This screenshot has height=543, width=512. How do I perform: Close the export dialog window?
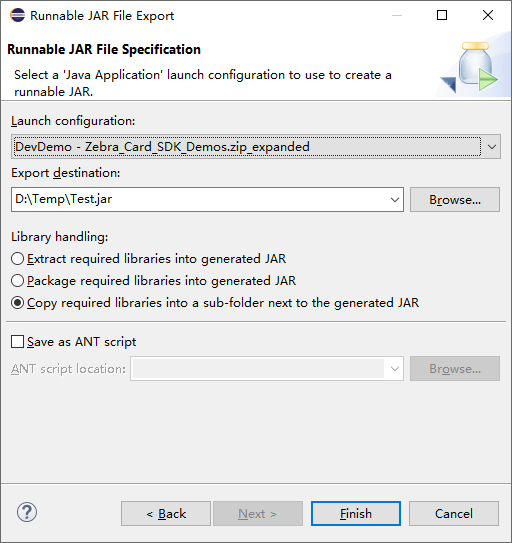(x=488, y=15)
